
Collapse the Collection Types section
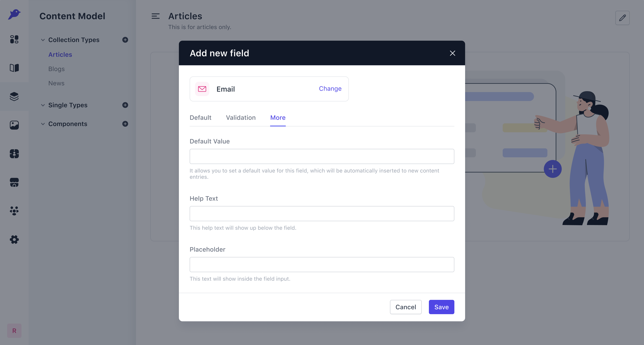pos(43,40)
